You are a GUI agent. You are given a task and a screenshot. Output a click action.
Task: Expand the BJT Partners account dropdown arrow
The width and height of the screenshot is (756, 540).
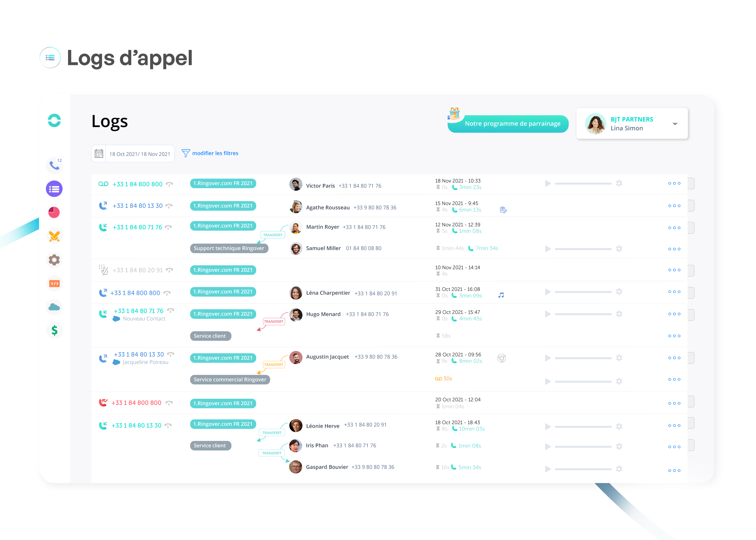(675, 124)
